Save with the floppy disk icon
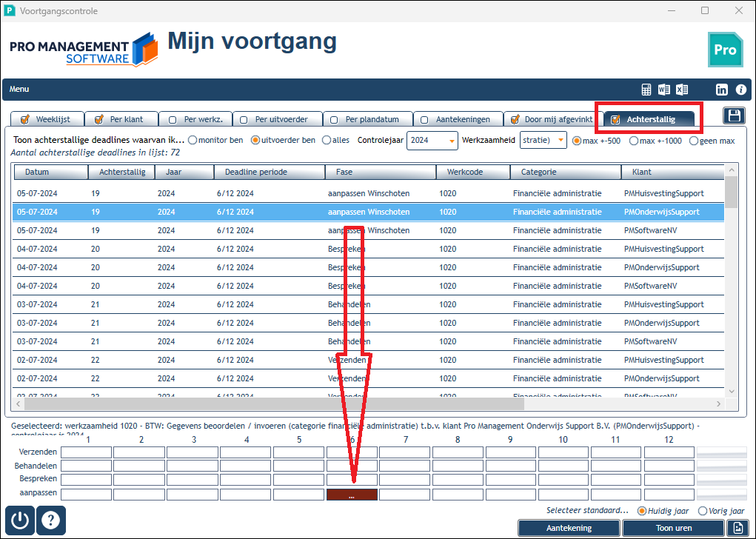The image size is (756, 539). (x=735, y=115)
